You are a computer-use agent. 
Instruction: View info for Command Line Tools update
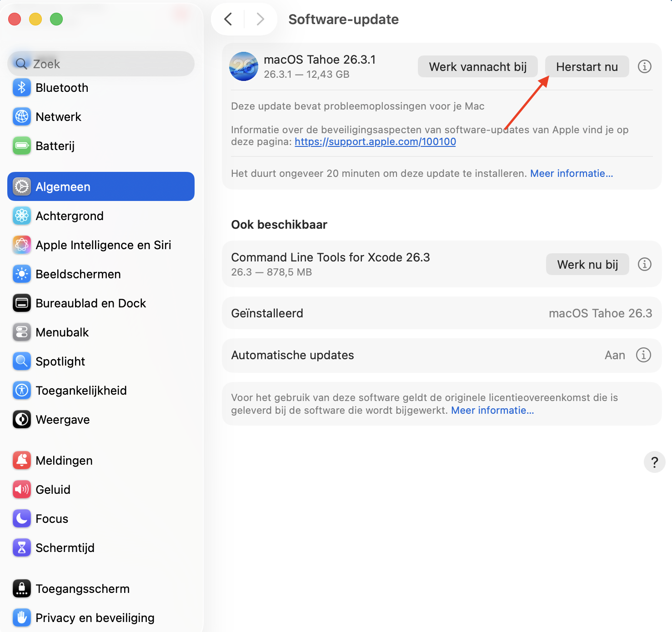pos(644,264)
